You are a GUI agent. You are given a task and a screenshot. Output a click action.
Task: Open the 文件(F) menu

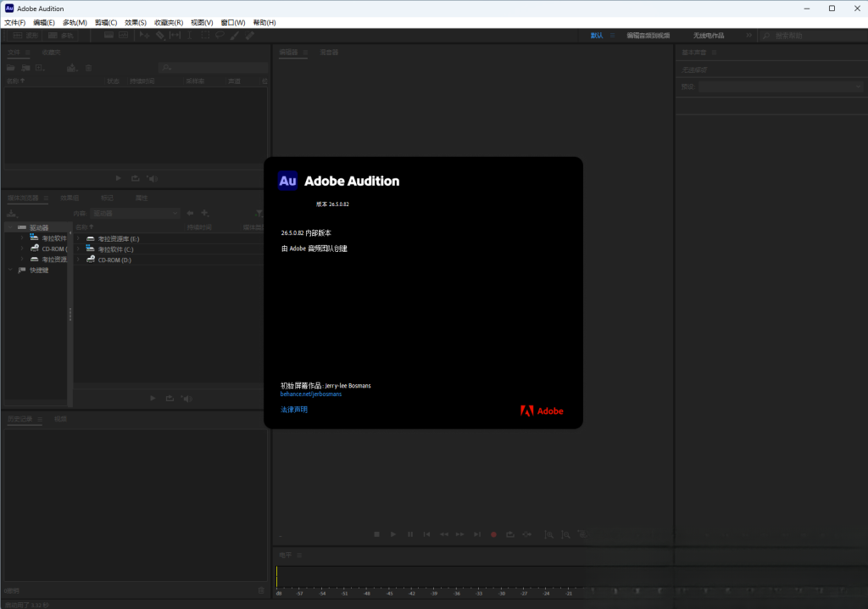(15, 22)
